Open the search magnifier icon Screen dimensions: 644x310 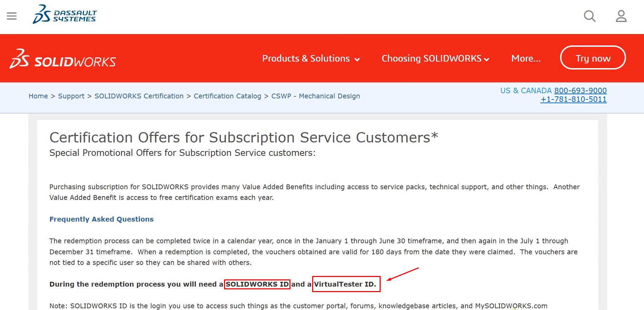[590, 16]
